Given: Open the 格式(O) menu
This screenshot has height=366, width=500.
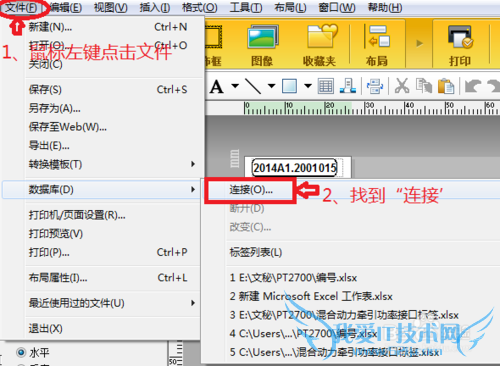Looking at the screenshot, I should tap(200, 7).
